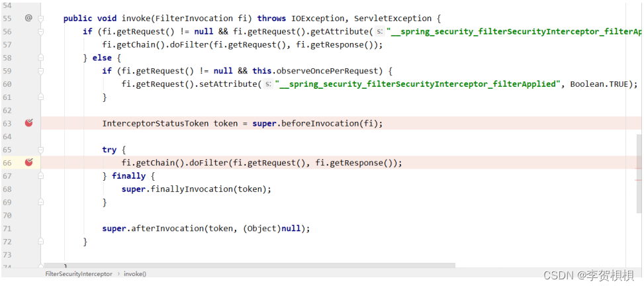Click 'getAttribute' on line 56
Image resolution: width=644 pixels, height=288 pixels.
[340, 32]
